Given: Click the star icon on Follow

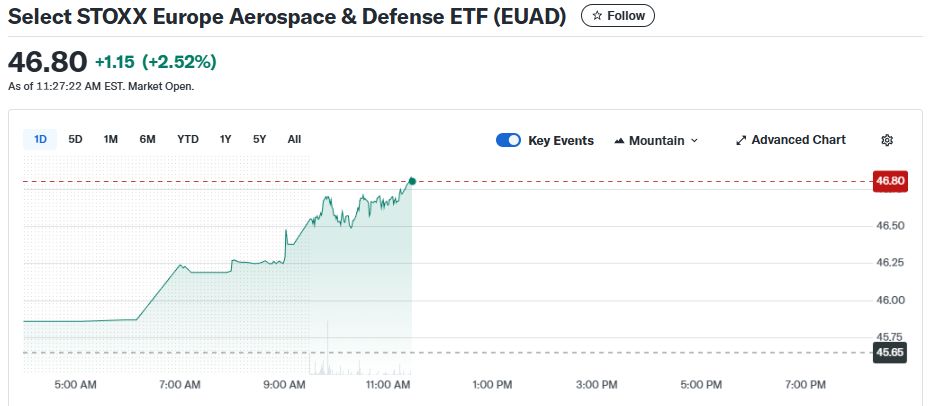Looking at the screenshot, I should (x=598, y=16).
